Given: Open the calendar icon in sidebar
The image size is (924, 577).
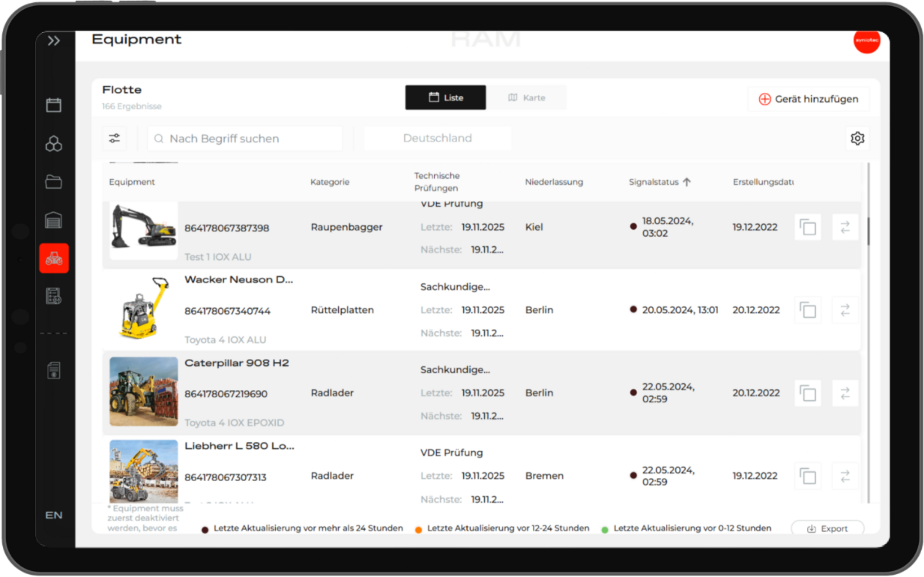Looking at the screenshot, I should pos(54,105).
